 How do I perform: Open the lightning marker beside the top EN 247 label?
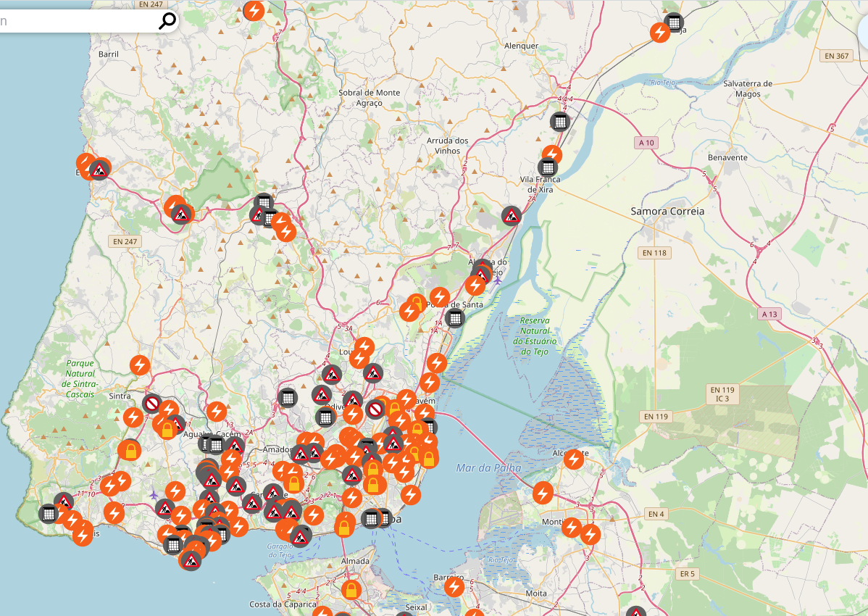click(254, 11)
